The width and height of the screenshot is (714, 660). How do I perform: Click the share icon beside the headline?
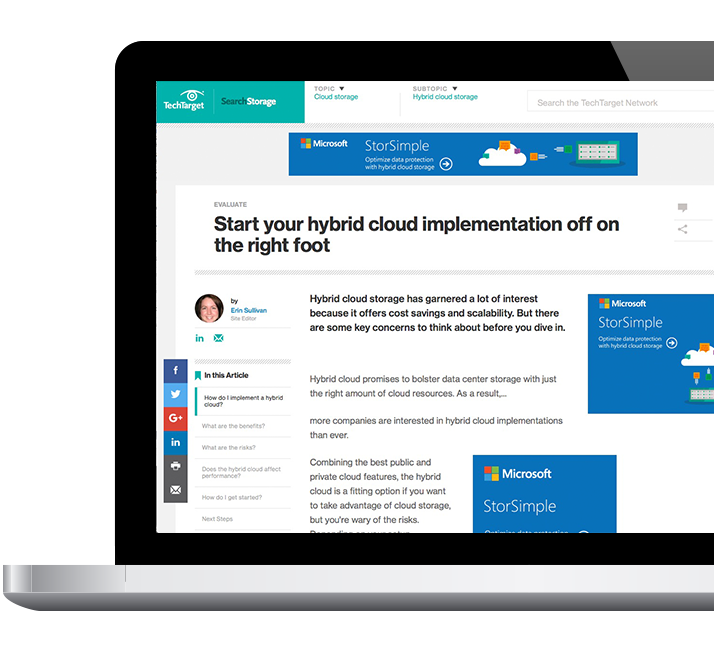tap(682, 230)
